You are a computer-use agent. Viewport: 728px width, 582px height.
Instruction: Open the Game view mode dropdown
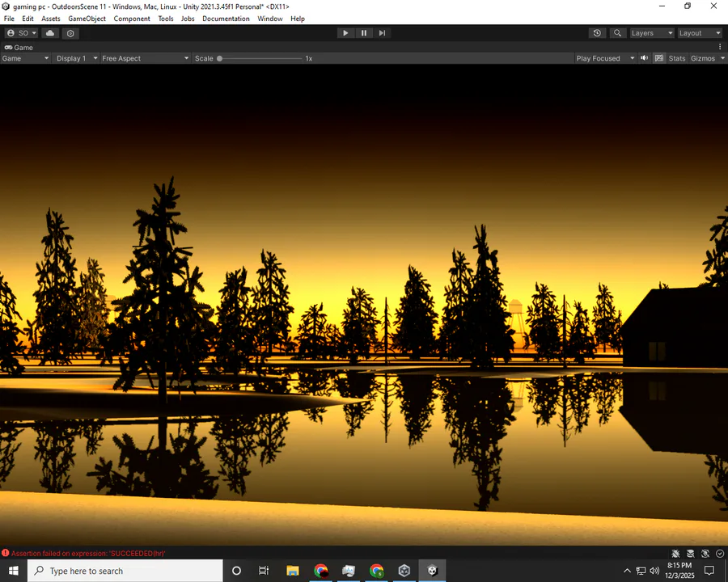click(25, 58)
